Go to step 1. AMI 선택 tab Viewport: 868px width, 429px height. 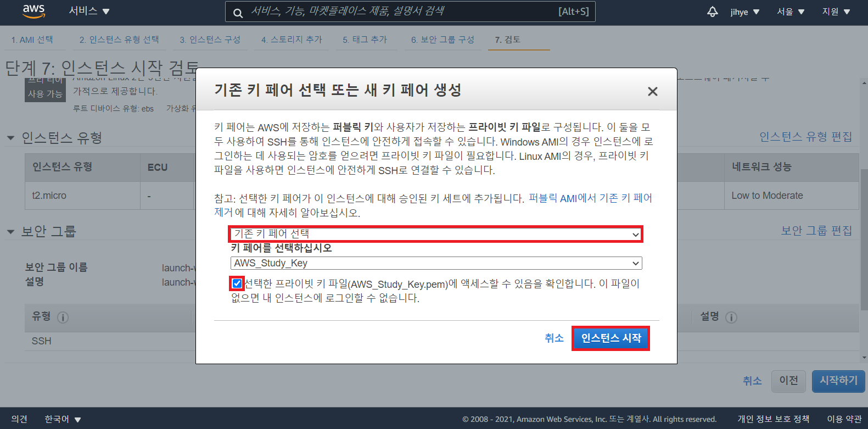[32, 40]
